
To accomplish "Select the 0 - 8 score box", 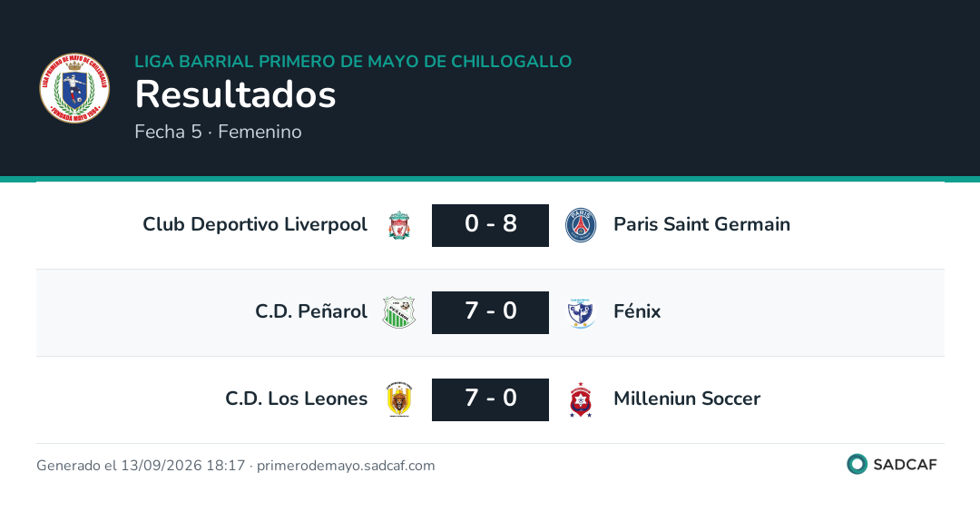I will (x=490, y=225).
